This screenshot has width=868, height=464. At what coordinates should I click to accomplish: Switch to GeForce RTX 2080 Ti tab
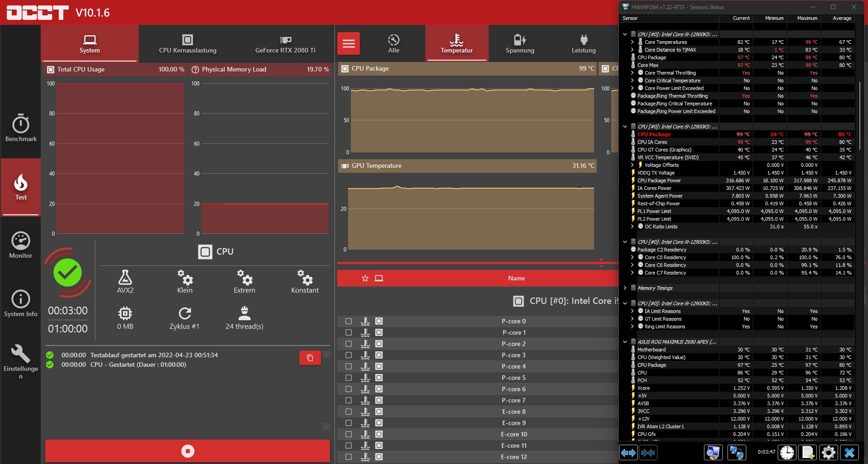[x=285, y=43]
